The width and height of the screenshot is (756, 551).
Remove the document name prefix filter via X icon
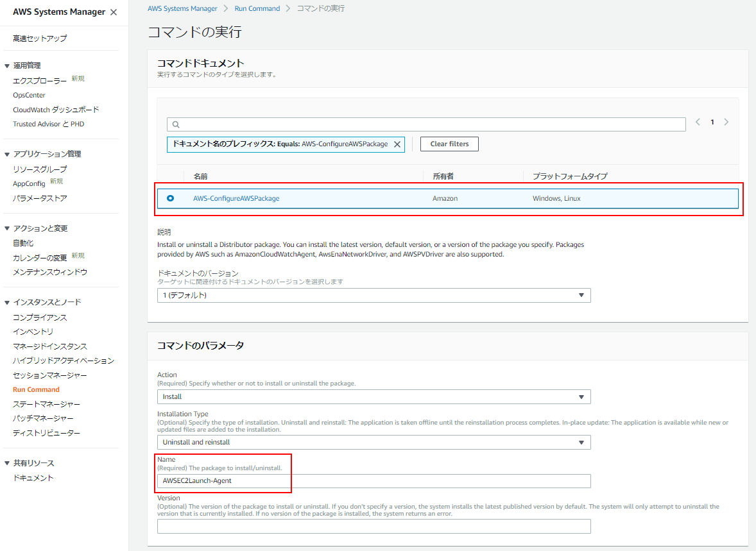tap(396, 144)
